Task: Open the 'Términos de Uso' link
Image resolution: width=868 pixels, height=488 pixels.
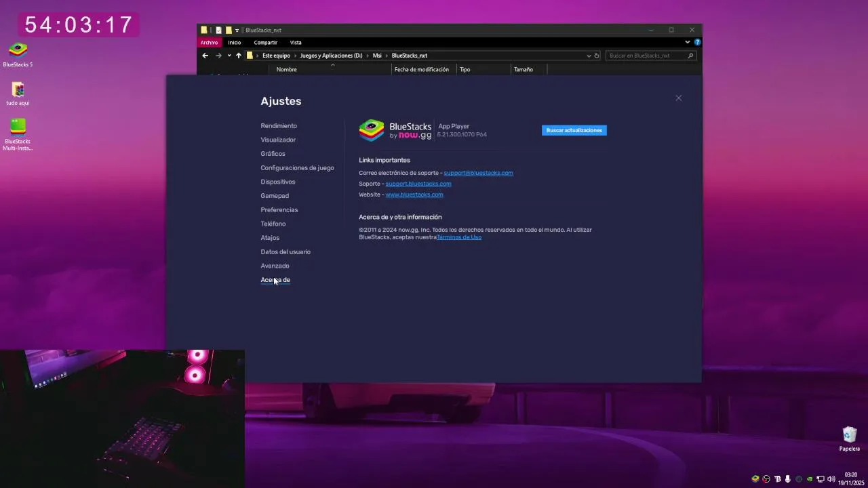Action: point(459,237)
